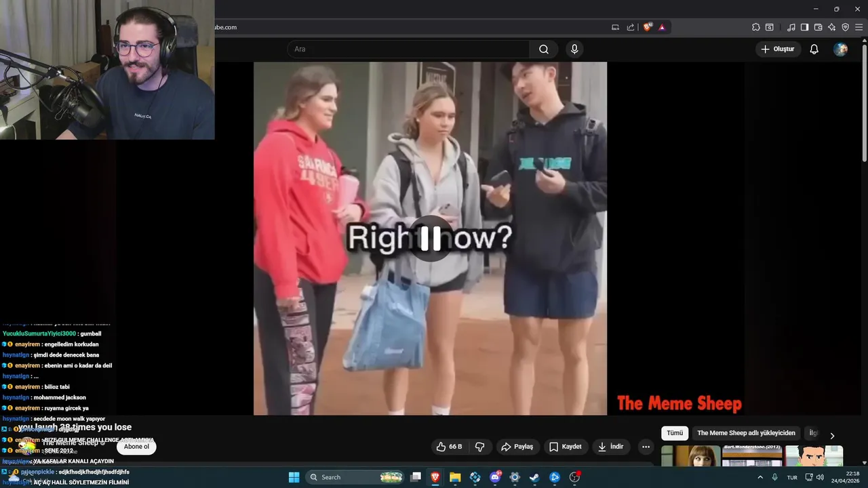Click chat message 'ebenin ami o kadar da deil'
The height and width of the screenshot is (488, 868).
point(78,365)
